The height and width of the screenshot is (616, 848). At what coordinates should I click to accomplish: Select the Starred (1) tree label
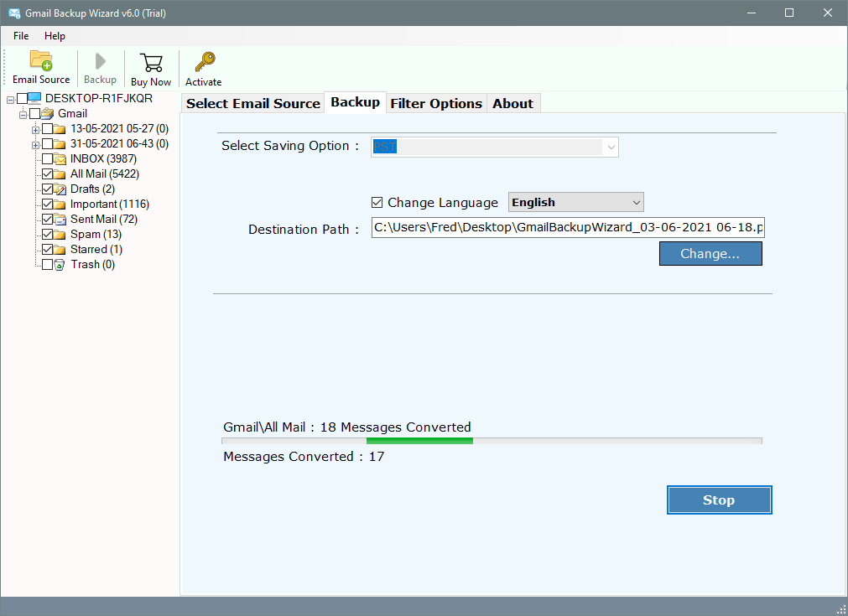pyautogui.click(x=96, y=250)
